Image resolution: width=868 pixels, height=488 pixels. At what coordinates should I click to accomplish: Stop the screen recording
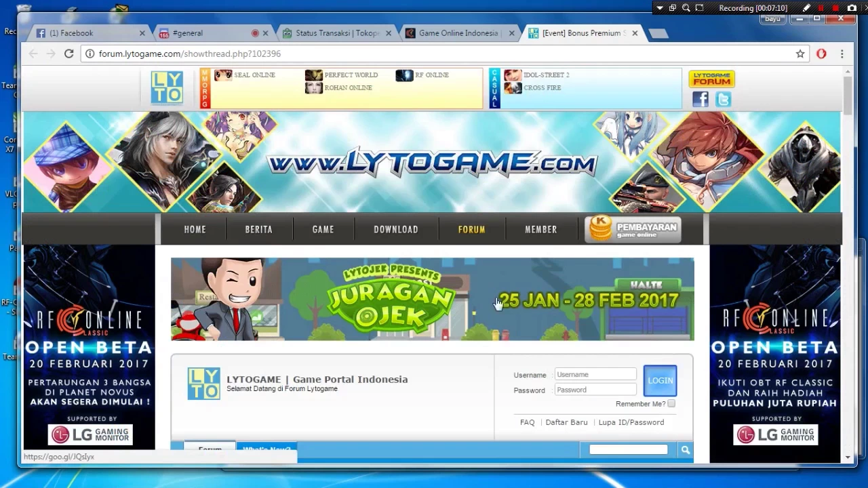coord(836,8)
